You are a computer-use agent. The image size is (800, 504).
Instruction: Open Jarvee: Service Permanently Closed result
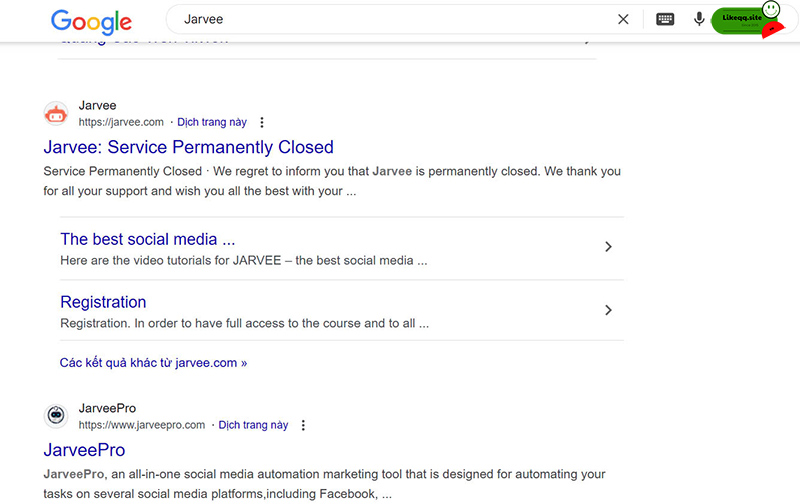[x=188, y=147]
